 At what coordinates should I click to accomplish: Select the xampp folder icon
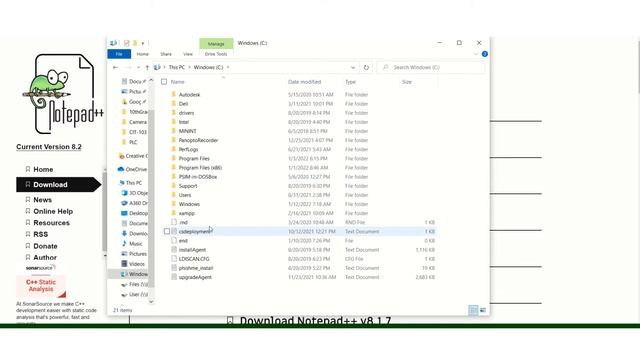coord(173,213)
